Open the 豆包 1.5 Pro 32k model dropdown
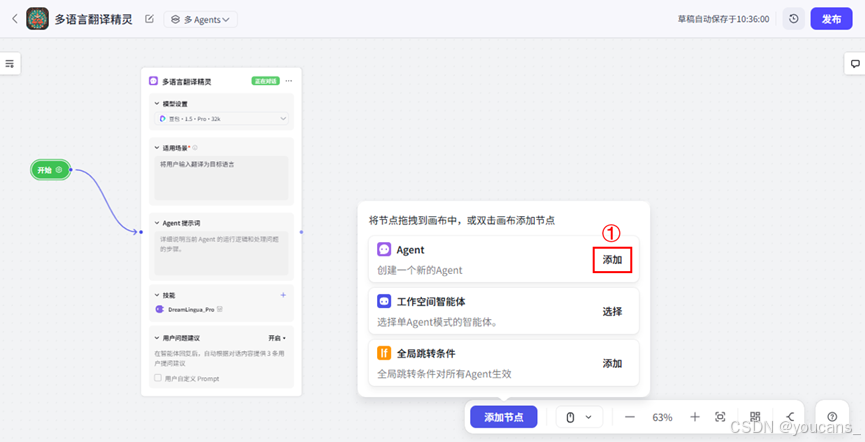Image resolution: width=865 pixels, height=442 pixels. point(222,119)
